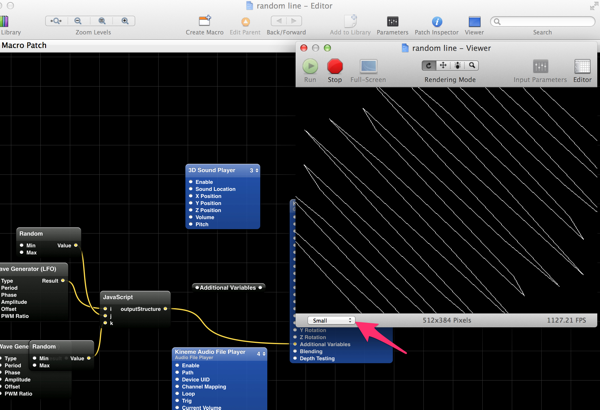The height and width of the screenshot is (410, 600).
Task: Click the outputStructure output port
Action: 165,309
